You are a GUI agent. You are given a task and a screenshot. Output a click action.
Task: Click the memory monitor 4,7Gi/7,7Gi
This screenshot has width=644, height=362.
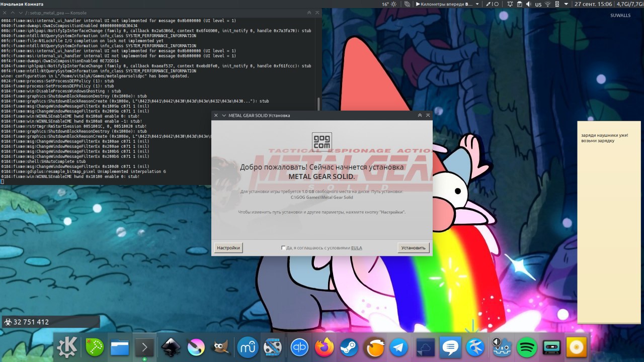click(629, 4)
